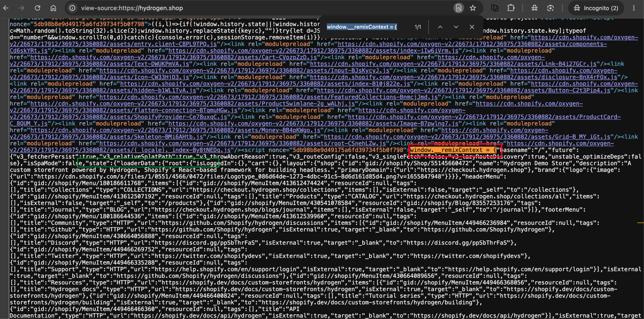Screen dimensions: 644x319
Task: Open the Icon-CW33HjD3.js asset link
Action: point(99,77)
